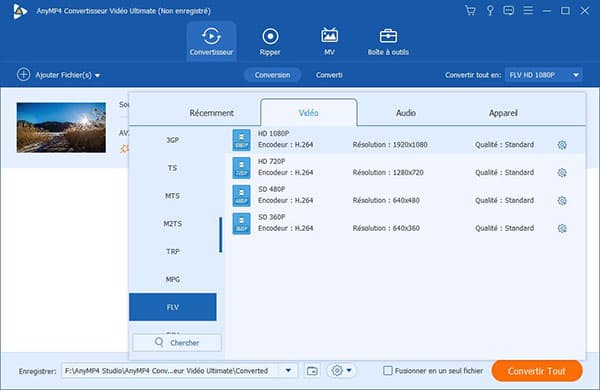600x390 pixels.
Task: Open Boîte à outils toolbox
Action: coord(388,41)
